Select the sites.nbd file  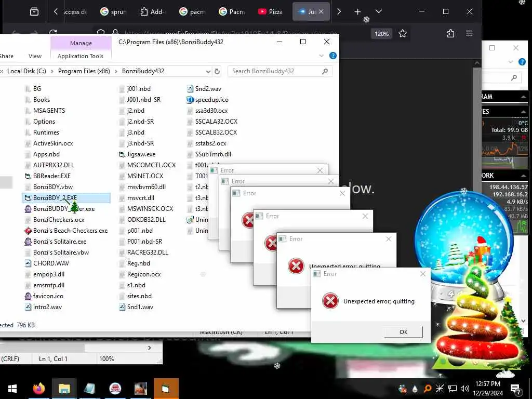point(136,296)
